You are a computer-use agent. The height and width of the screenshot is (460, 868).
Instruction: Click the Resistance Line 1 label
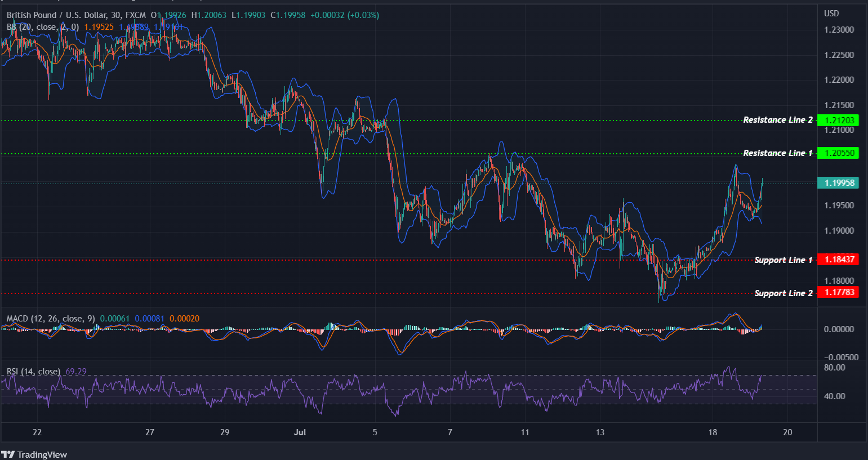[x=778, y=153]
